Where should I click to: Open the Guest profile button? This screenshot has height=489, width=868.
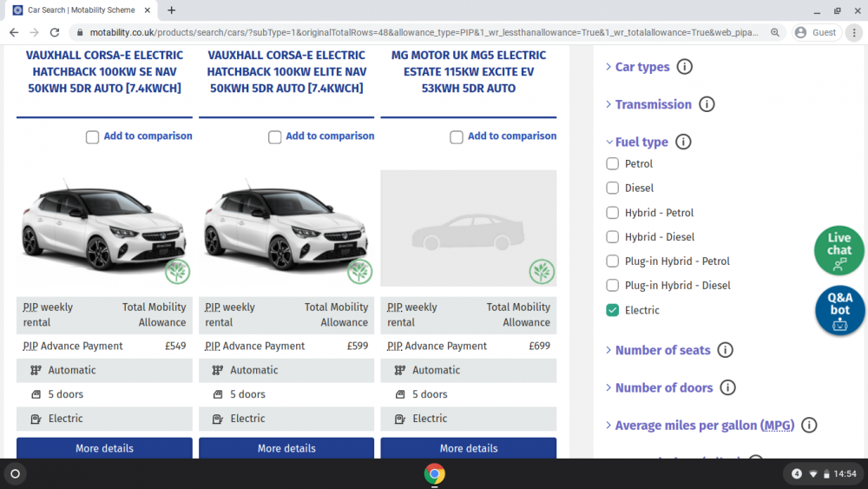pyautogui.click(x=817, y=33)
